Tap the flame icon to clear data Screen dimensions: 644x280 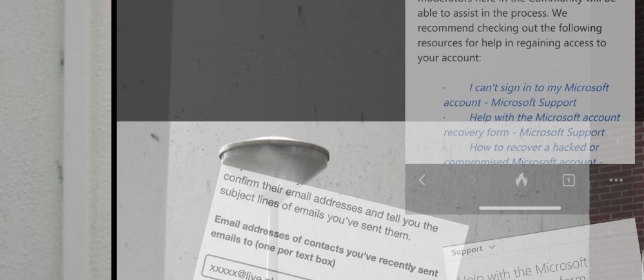click(x=522, y=179)
